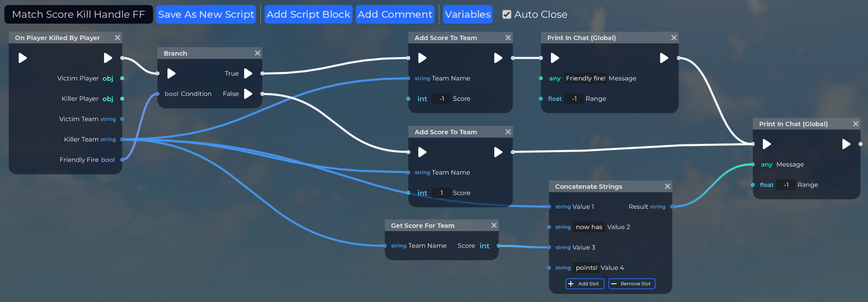The width and height of the screenshot is (868, 302).
Task: Click the Add Comment button
Action: (395, 14)
